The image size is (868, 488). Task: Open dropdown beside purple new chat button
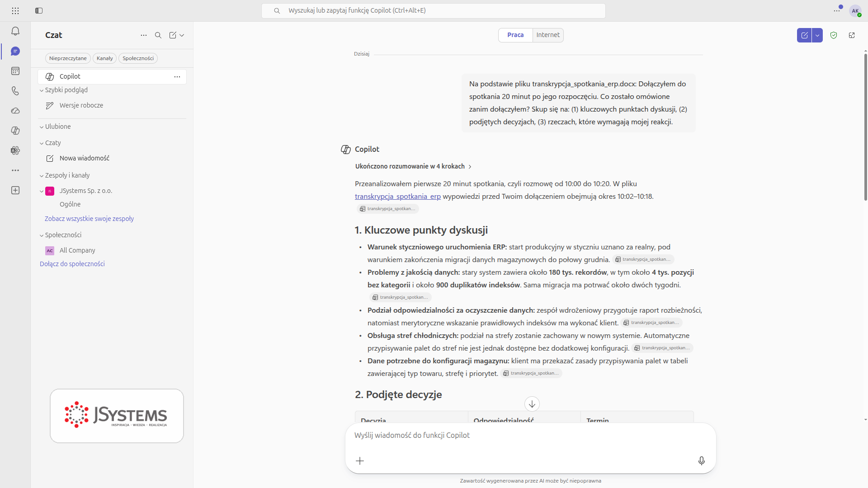[817, 35]
